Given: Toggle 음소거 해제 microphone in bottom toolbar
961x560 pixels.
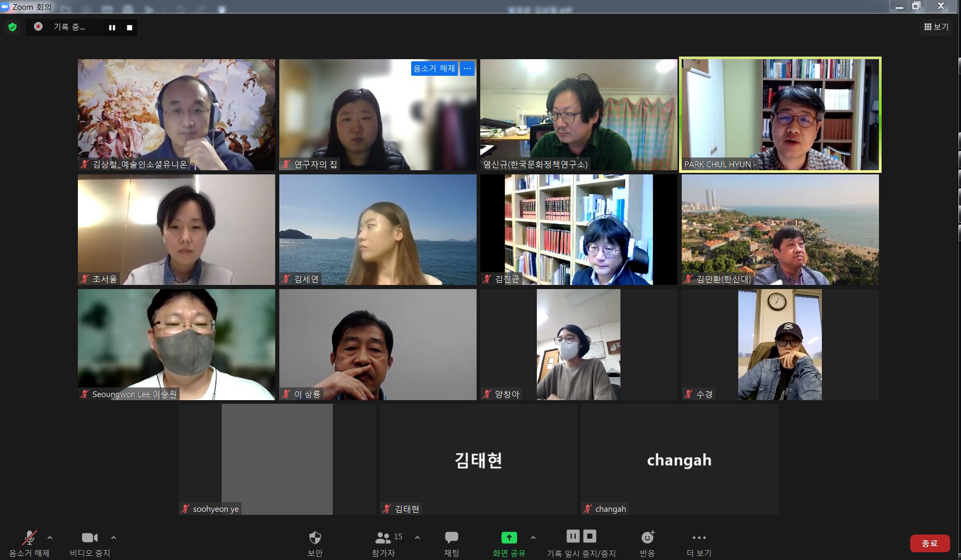Looking at the screenshot, I should [29, 543].
